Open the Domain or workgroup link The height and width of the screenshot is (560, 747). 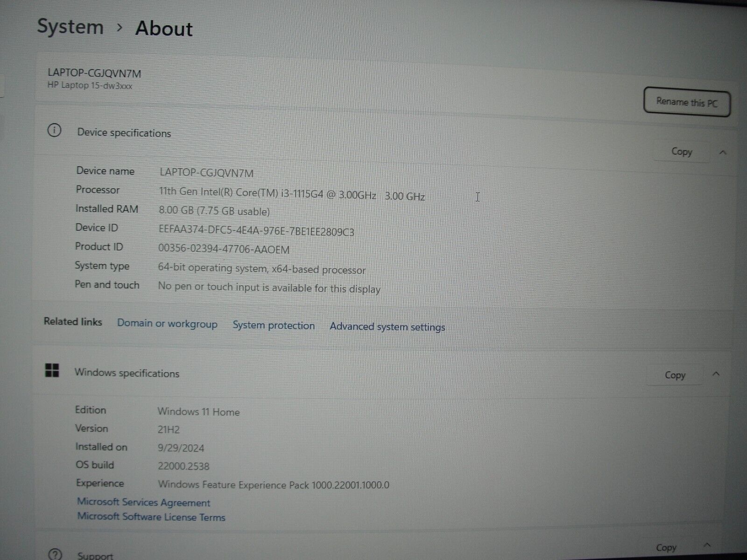[x=167, y=323]
